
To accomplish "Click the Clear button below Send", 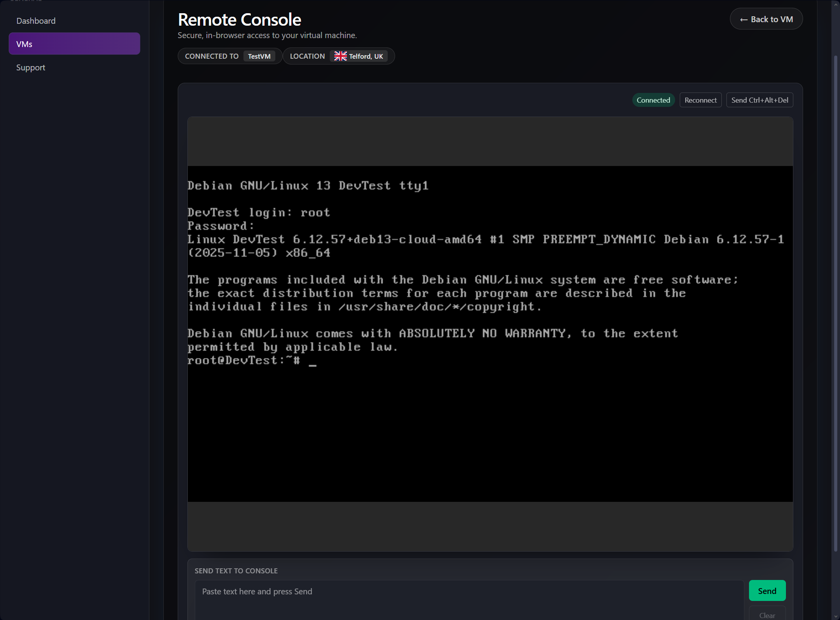I will [766, 615].
